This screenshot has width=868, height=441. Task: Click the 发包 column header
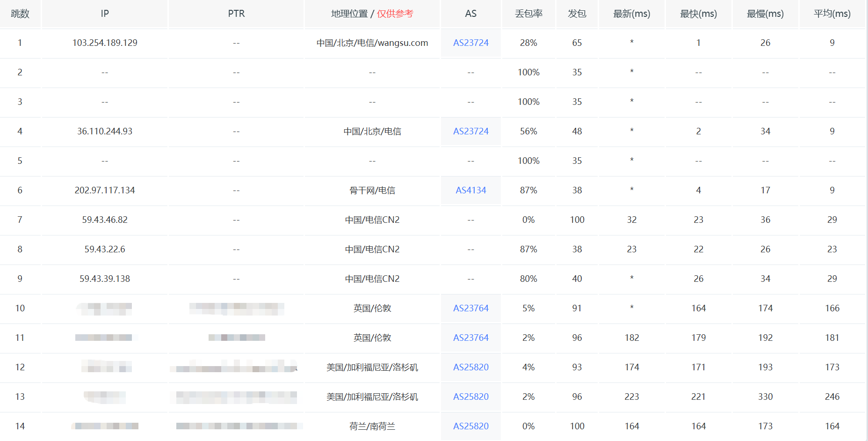[x=577, y=14]
